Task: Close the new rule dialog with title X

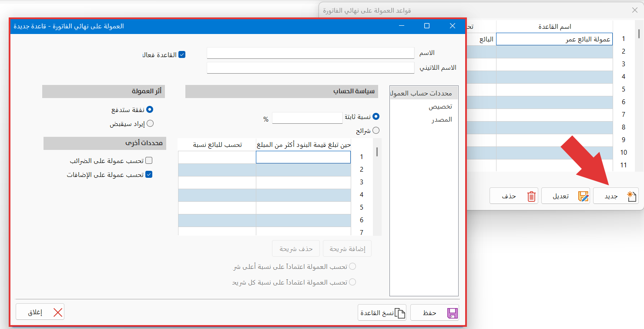Action: 453,26
